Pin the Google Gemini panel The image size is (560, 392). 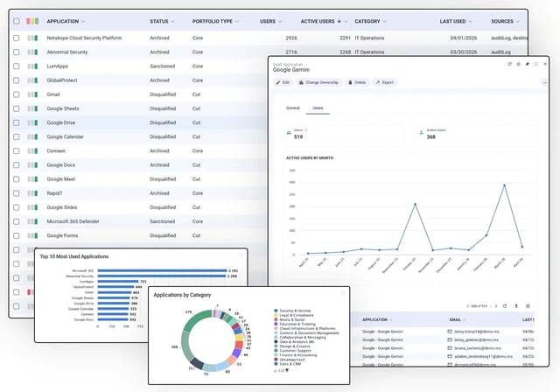coord(527,64)
